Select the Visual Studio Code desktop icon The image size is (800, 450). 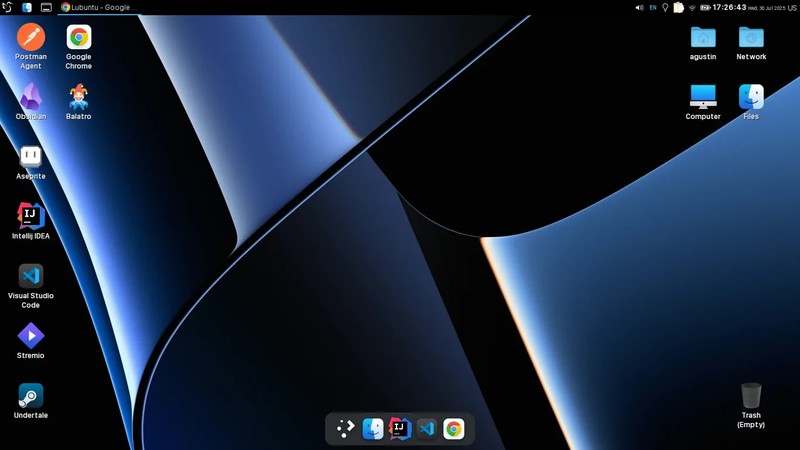click(x=31, y=285)
